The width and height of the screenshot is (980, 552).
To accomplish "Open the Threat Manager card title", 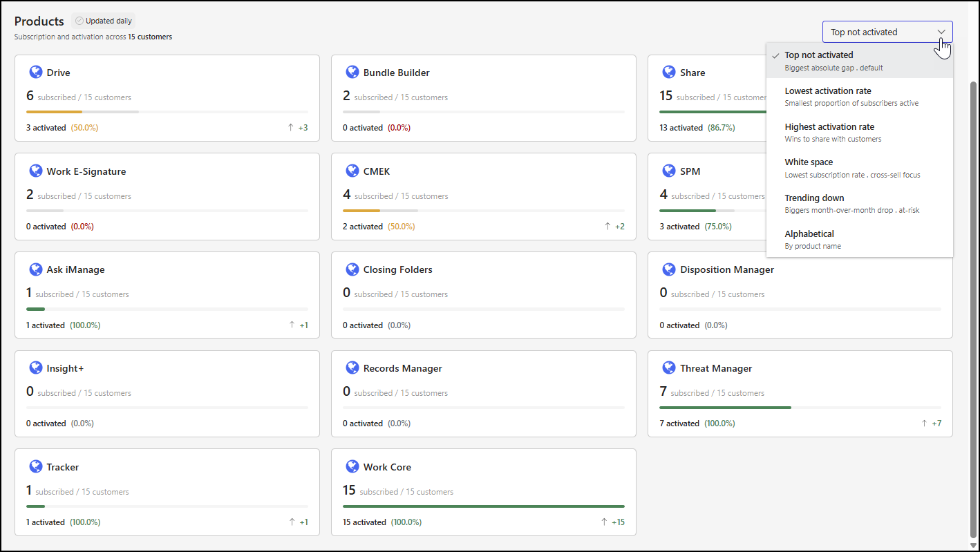I will (x=716, y=368).
